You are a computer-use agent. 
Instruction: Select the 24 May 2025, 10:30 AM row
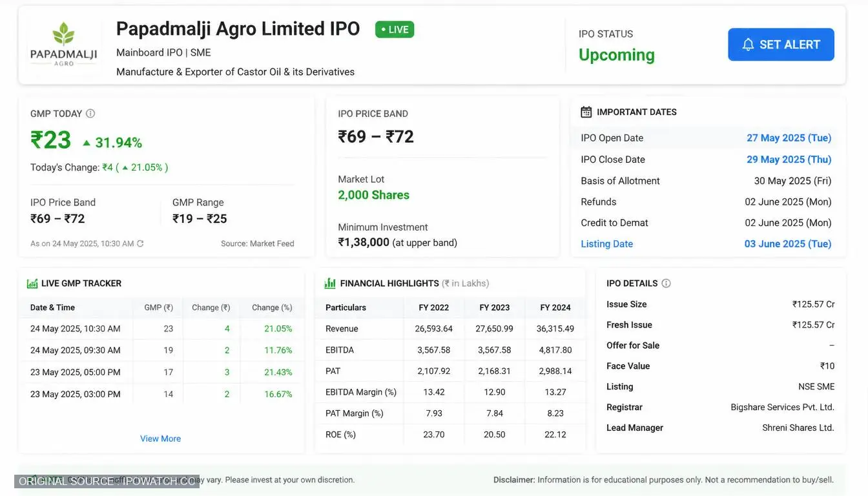tap(161, 329)
